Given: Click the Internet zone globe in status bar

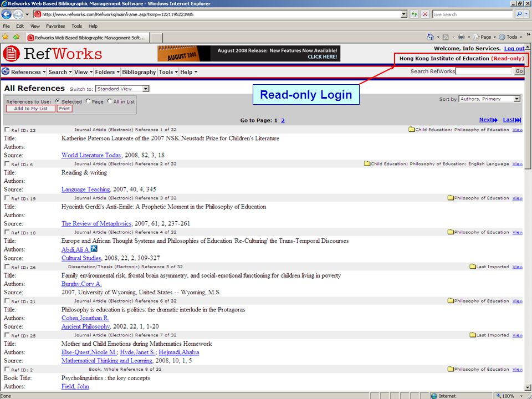Looking at the screenshot, I should pyautogui.click(x=434, y=396).
